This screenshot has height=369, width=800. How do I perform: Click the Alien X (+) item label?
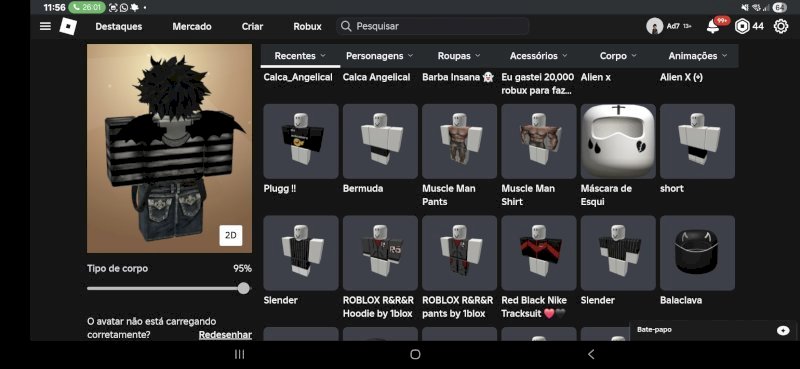681,77
